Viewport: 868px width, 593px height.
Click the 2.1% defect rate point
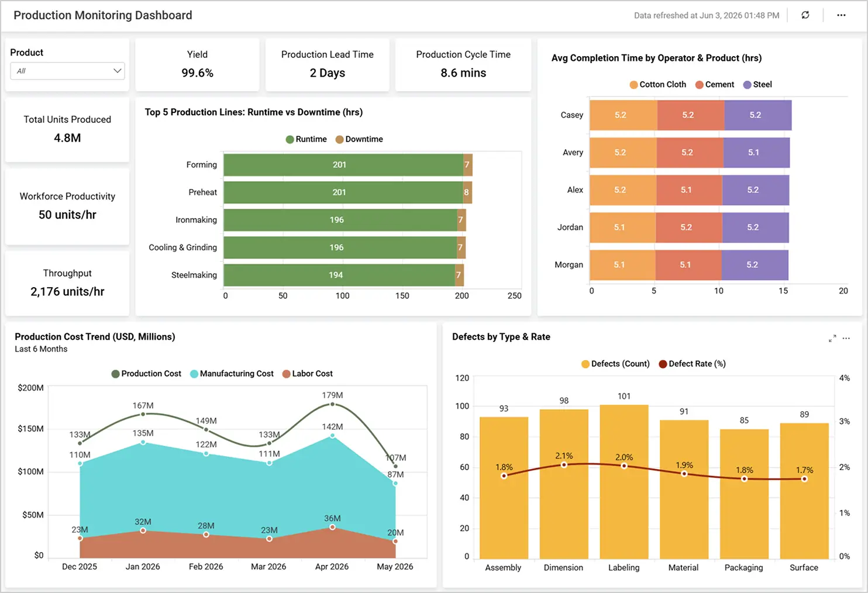pyautogui.click(x=564, y=465)
